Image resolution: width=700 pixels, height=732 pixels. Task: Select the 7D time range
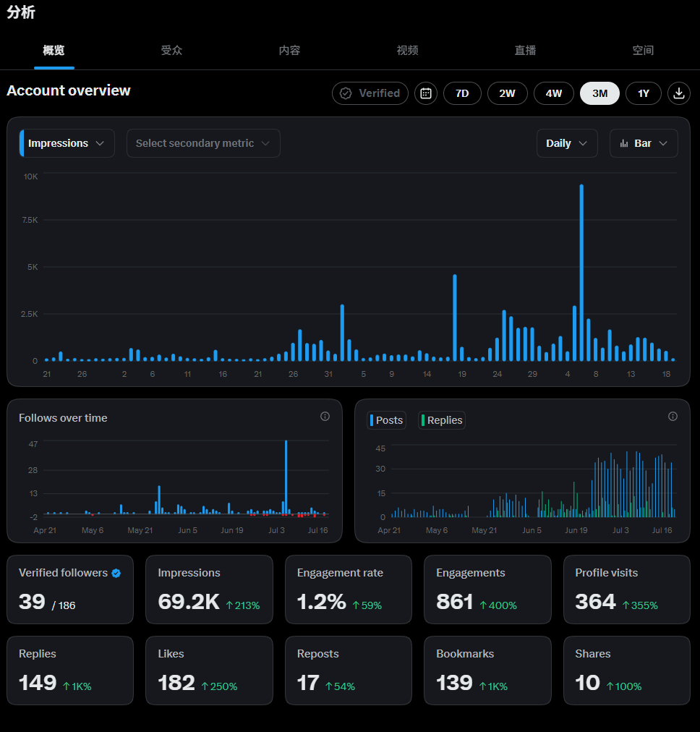click(x=462, y=93)
